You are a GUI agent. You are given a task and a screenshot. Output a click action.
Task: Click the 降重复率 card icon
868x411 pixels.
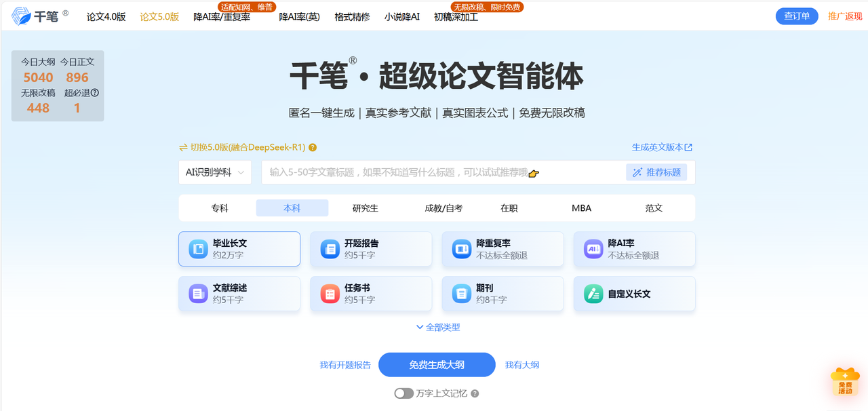462,249
